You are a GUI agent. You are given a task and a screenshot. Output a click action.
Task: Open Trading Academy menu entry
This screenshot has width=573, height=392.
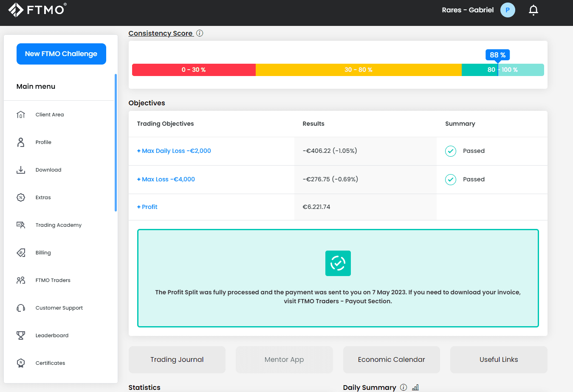pos(59,225)
